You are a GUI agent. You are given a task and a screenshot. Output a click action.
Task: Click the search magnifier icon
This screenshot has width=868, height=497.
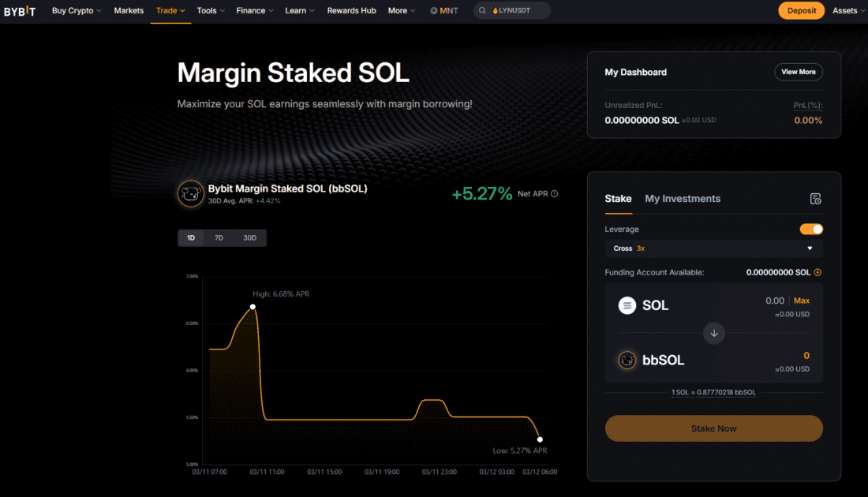[482, 11]
